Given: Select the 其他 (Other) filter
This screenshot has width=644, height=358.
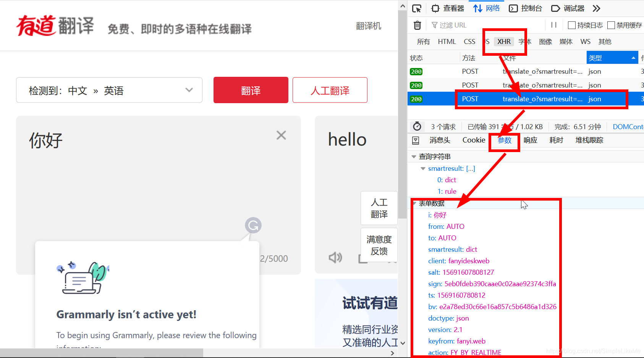Looking at the screenshot, I should 605,42.
